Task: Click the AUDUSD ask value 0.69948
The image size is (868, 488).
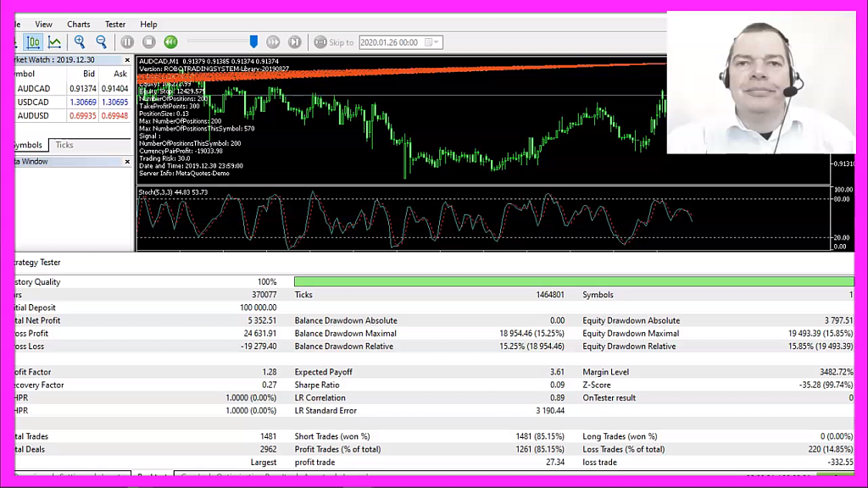Action: [x=114, y=115]
